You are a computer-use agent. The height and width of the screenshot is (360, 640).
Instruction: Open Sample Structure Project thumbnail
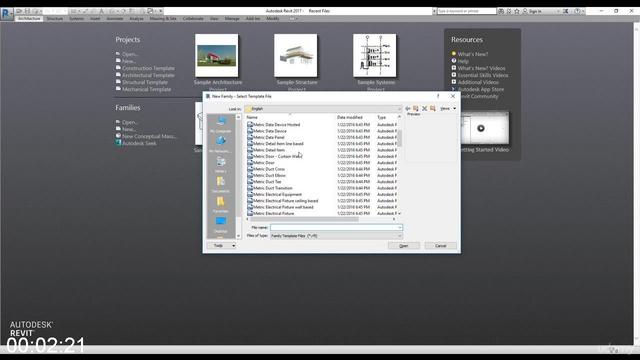click(296, 56)
